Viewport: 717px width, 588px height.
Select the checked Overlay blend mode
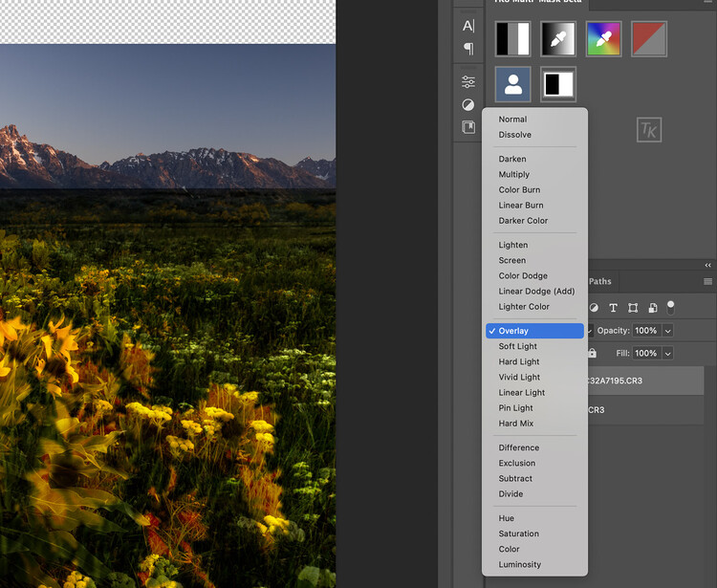tap(535, 331)
